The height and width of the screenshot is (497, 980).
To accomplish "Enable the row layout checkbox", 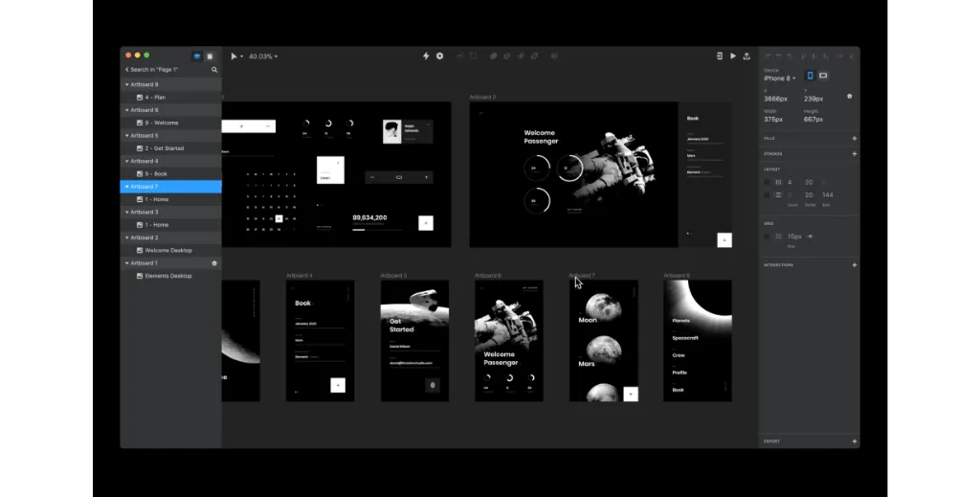I will (767, 195).
